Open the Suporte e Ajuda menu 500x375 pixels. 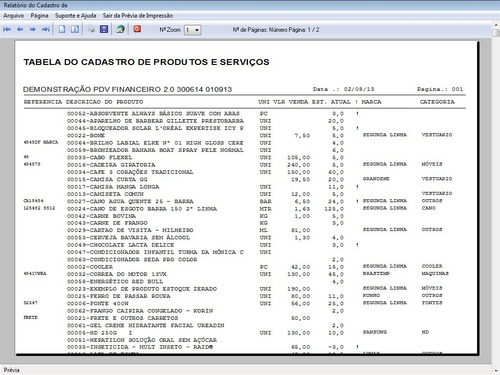click(x=75, y=16)
